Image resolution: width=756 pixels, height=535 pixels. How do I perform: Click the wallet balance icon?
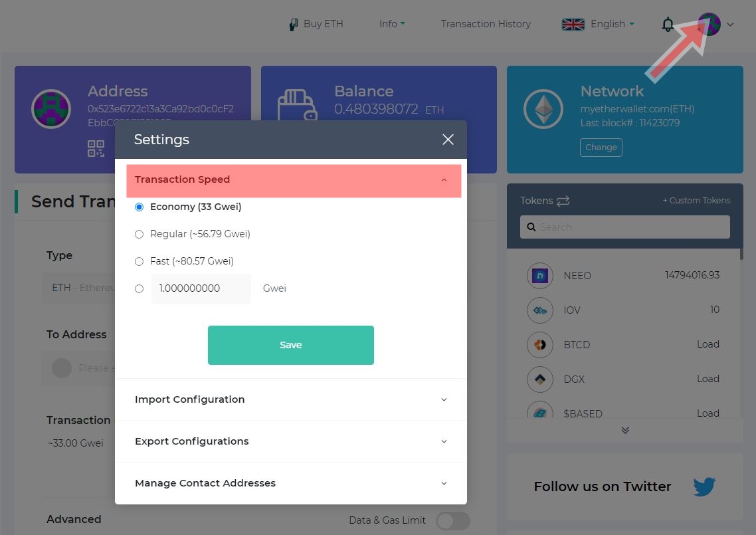pyautogui.click(x=297, y=105)
